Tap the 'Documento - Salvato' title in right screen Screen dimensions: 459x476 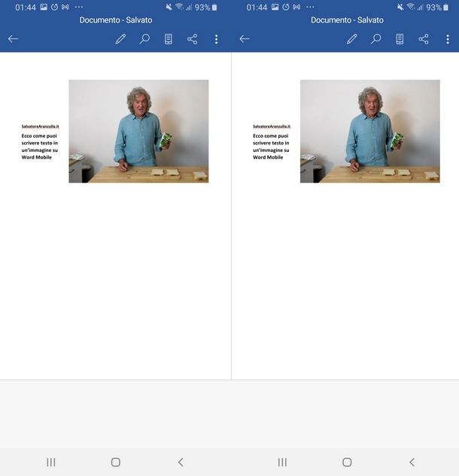pos(347,20)
